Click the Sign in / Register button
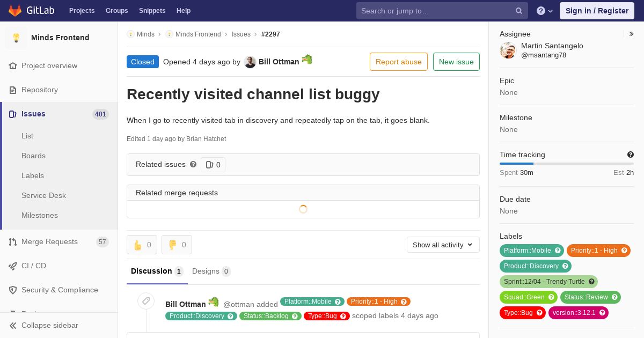This screenshot has width=644, height=338. pyautogui.click(x=597, y=11)
